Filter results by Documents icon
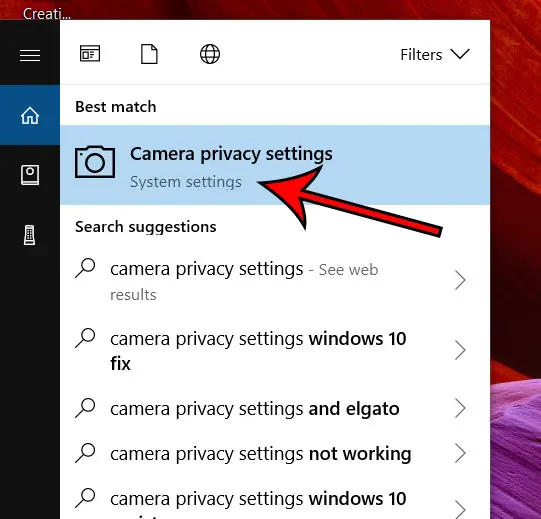Screen dimensions: 541x519 [149, 54]
